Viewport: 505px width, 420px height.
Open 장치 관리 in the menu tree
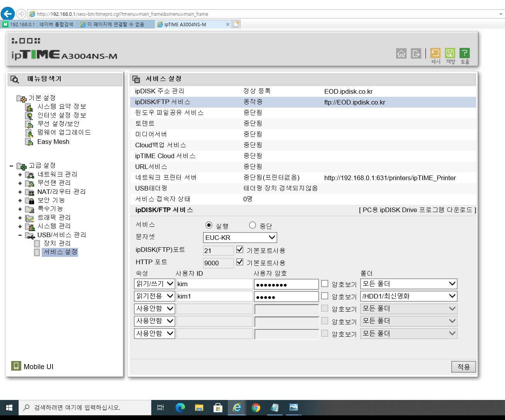coord(57,243)
